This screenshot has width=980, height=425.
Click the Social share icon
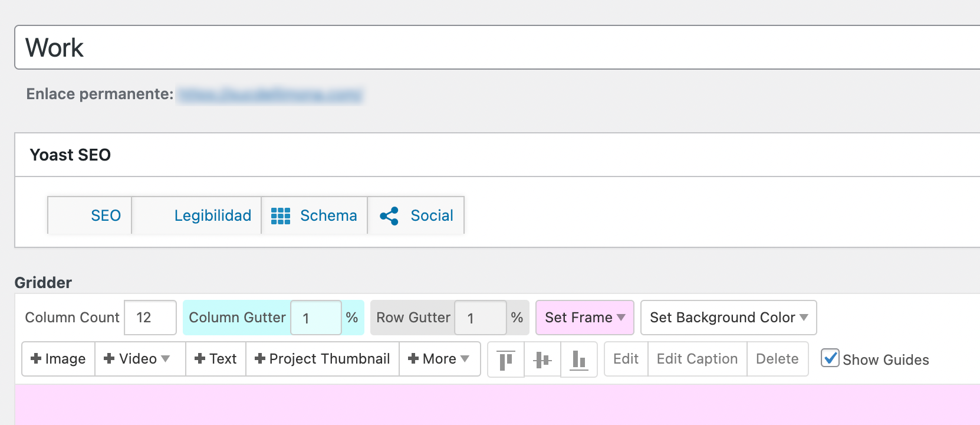click(389, 216)
